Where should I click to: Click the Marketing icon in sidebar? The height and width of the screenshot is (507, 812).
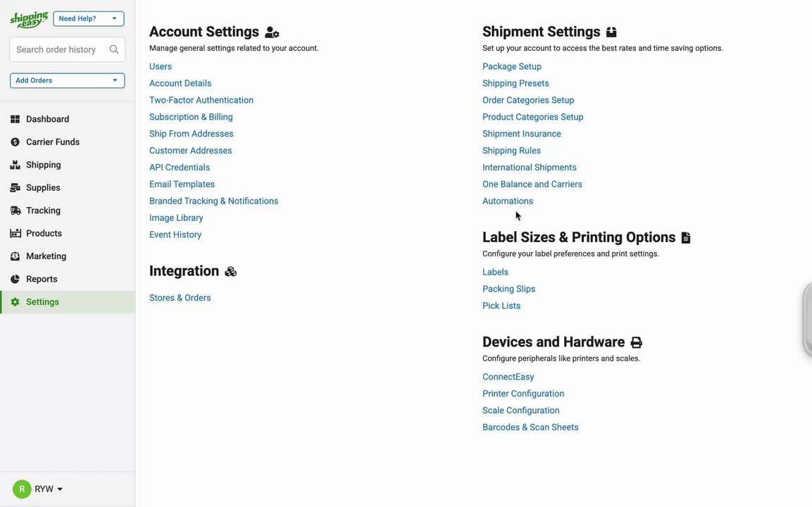15,256
